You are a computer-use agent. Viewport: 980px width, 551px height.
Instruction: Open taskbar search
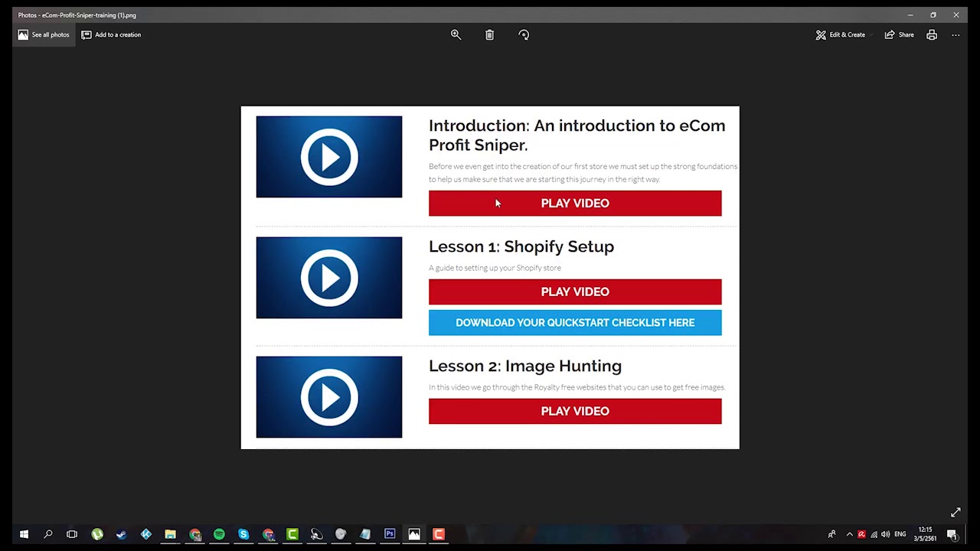pos(48,534)
